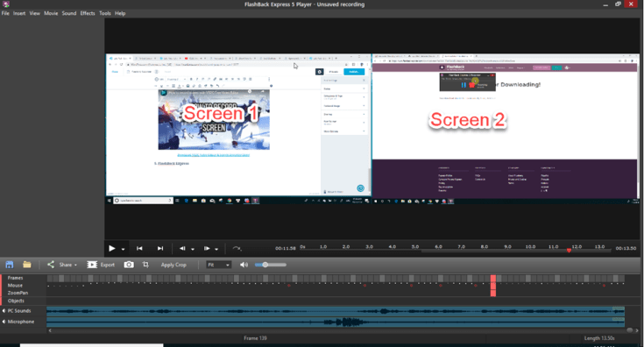The height and width of the screenshot is (347, 644).
Task: Jump to the end of the recording
Action: (x=160, y=248)
